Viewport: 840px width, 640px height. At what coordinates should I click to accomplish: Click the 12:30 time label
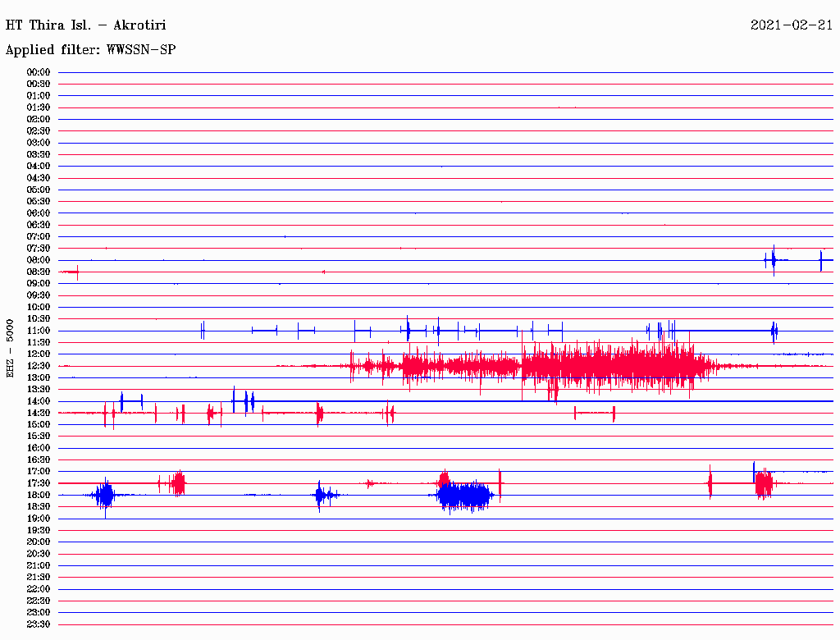[39, 366]
